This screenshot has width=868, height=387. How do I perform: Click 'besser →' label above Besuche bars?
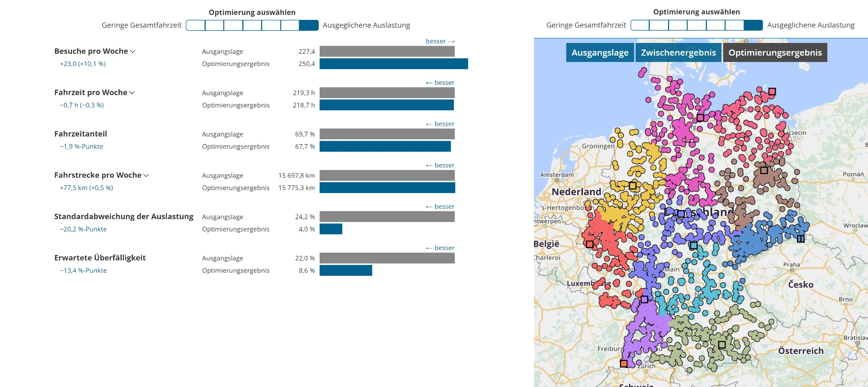coord(440,41)
